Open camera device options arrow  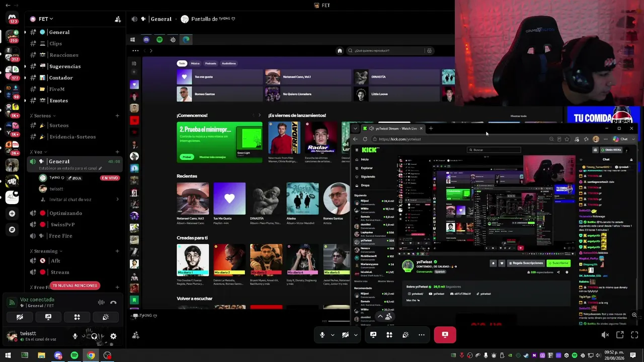click(x=356, y=335)
